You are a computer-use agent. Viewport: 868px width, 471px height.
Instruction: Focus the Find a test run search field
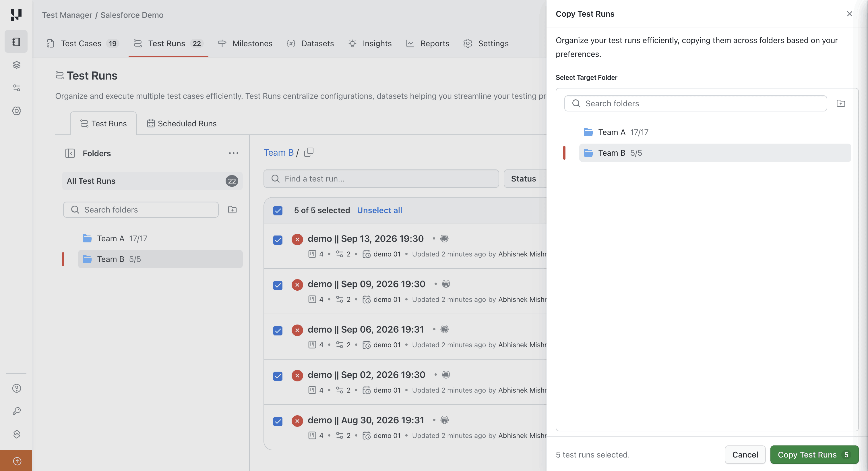[381, 179]
